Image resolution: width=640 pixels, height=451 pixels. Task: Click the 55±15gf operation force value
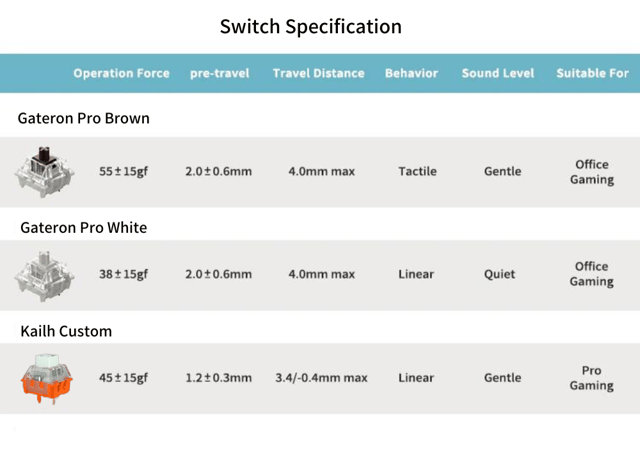tap(123, 171)
